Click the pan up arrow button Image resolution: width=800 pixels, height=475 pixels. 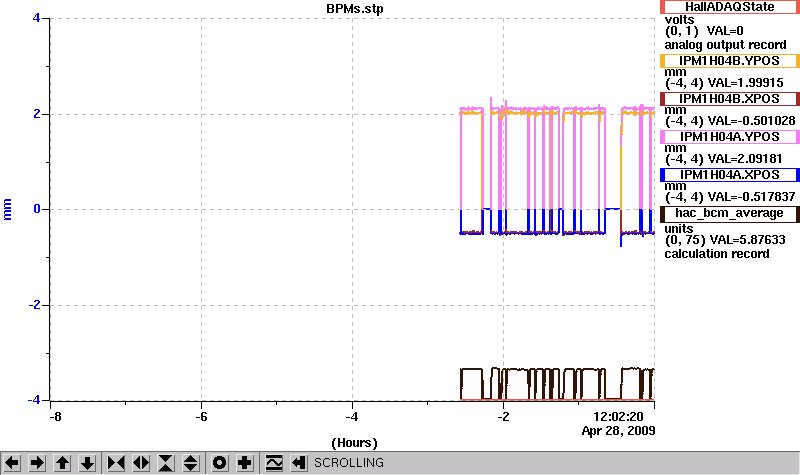(x=62, y=463)
